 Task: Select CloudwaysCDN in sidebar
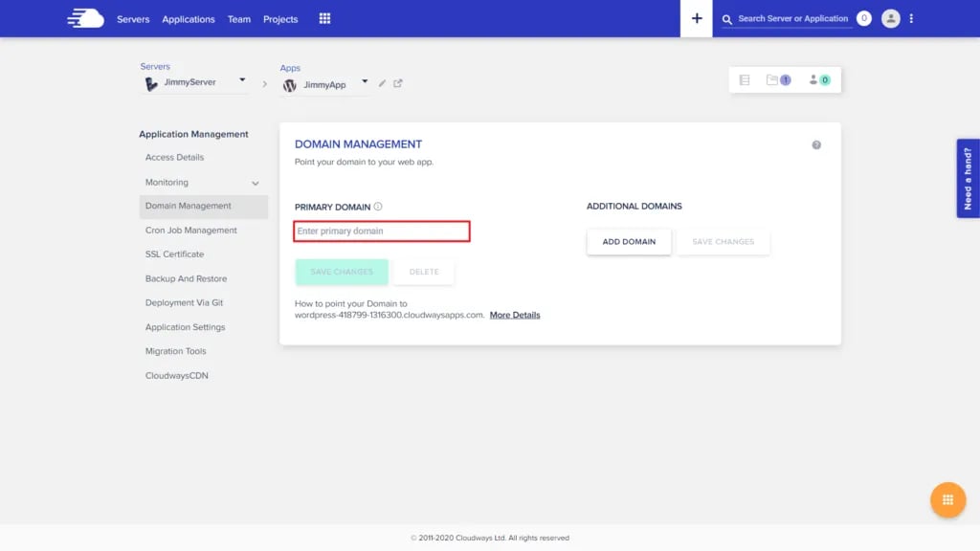tap(177, 375)
